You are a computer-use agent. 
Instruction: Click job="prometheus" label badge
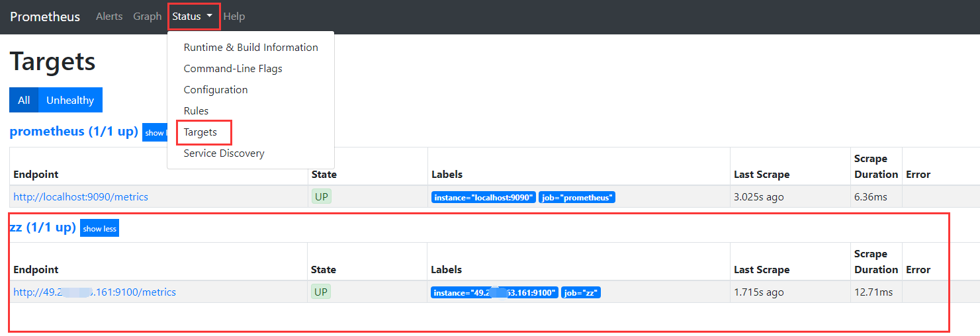point(577,197)
